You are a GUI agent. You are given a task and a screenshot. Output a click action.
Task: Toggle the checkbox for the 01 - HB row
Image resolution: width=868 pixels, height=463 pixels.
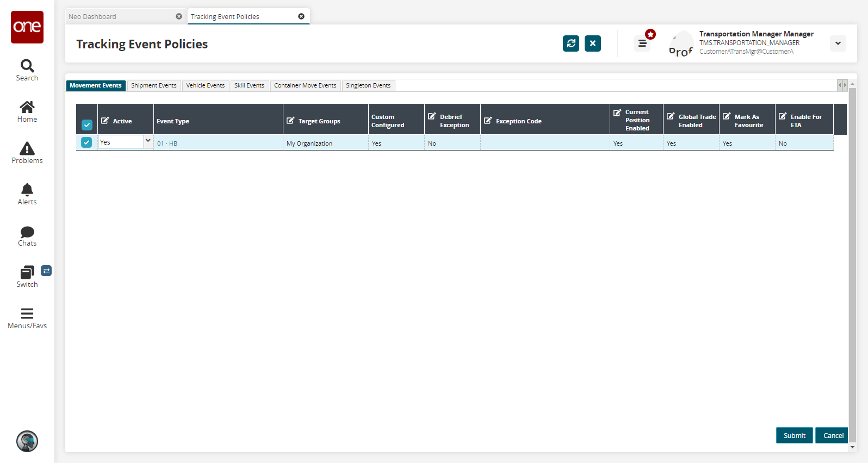point(86,142)
